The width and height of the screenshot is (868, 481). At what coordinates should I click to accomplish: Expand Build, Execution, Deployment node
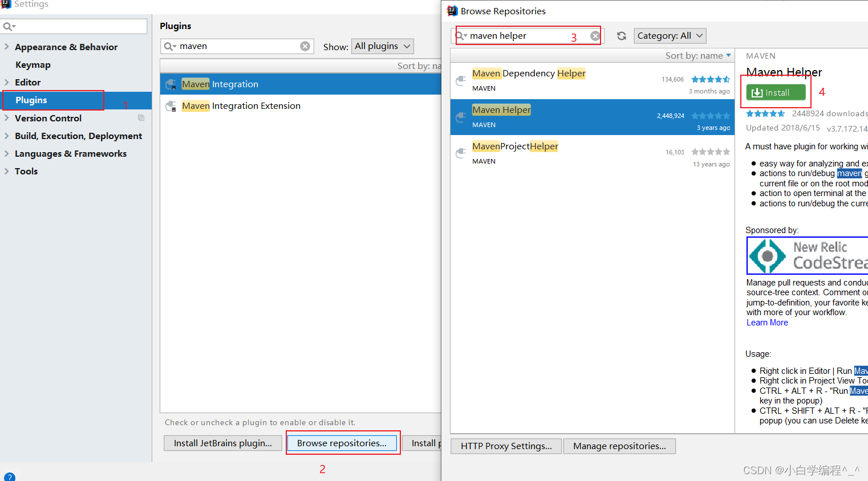click(x=7, y=136)
